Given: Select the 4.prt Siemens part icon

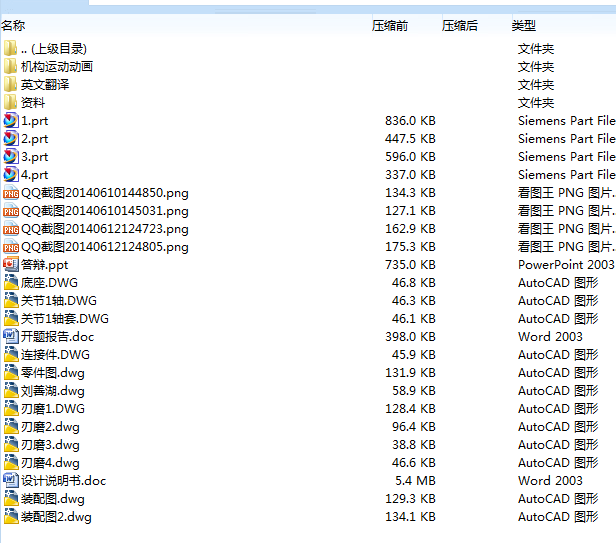Looking at the screenshot, I should [x=11, y=174].
